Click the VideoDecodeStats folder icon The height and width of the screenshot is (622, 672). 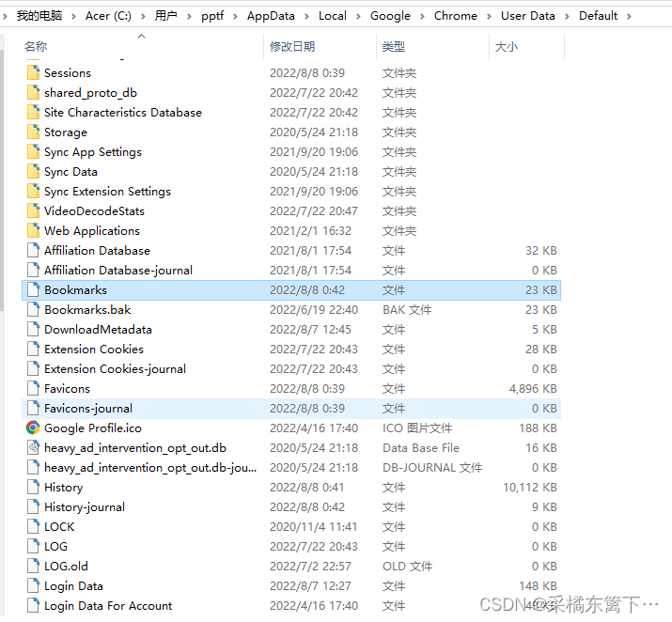(x=33, y=210)
